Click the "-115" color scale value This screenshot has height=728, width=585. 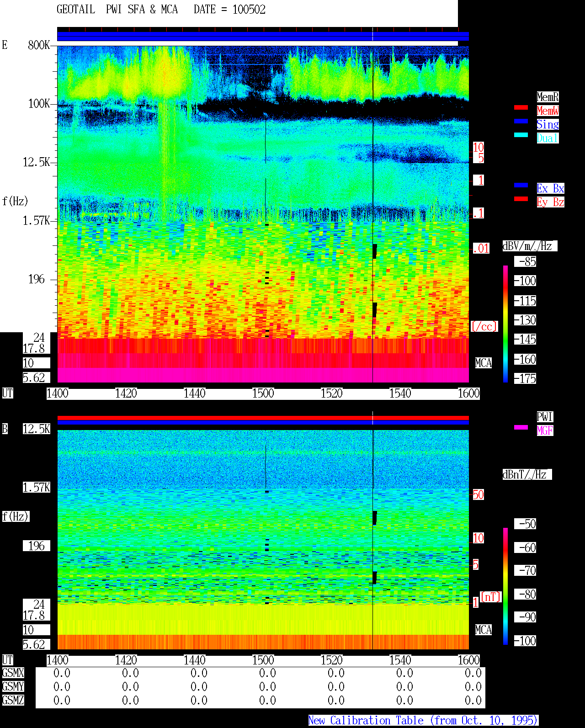point(525,301)
